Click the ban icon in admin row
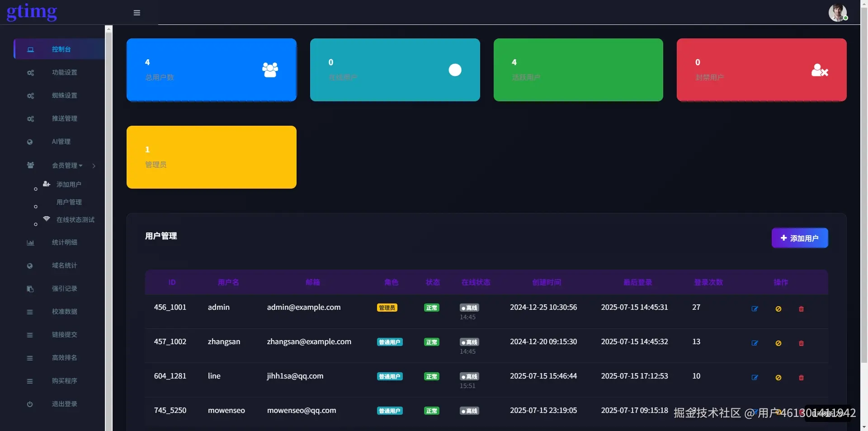Image resolution: width=868 pixels, height=431 pixels. click(778, 309)
